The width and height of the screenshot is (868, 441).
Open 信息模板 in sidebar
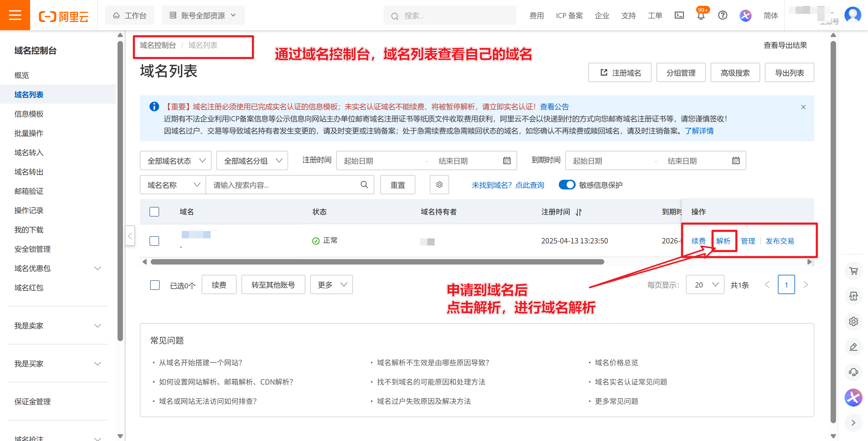tap(29, 114)
